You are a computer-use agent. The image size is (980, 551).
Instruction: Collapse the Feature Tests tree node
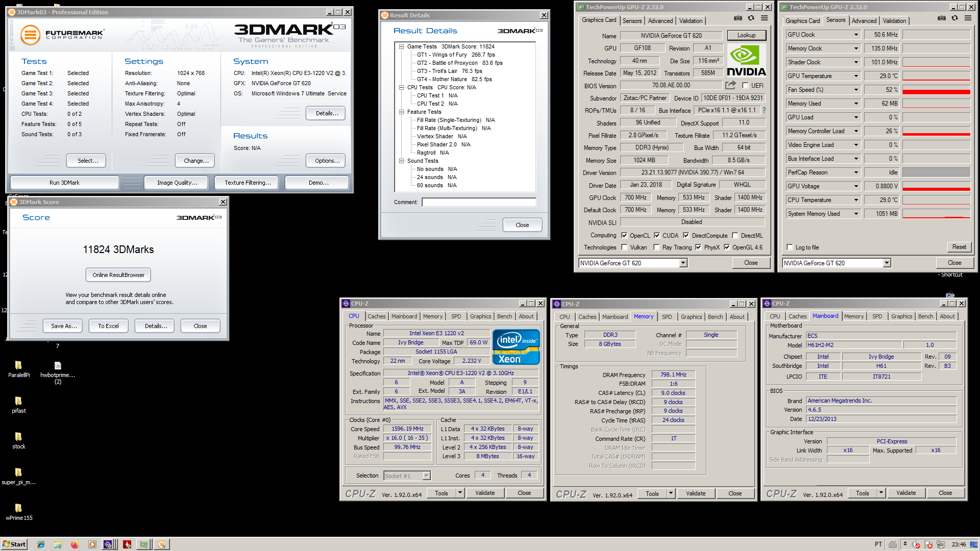click(x=402, y=112)
